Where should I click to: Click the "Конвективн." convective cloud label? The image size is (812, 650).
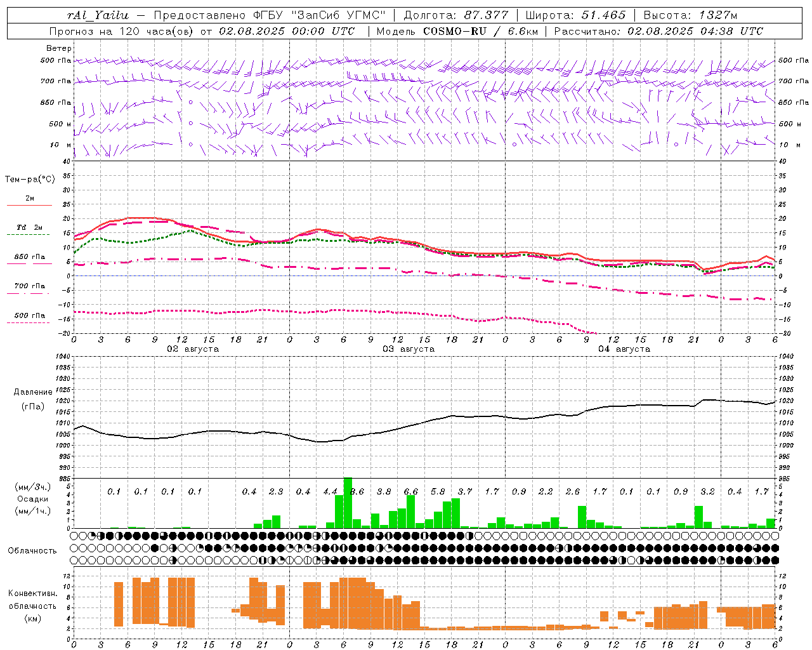(x=32, y=594)
